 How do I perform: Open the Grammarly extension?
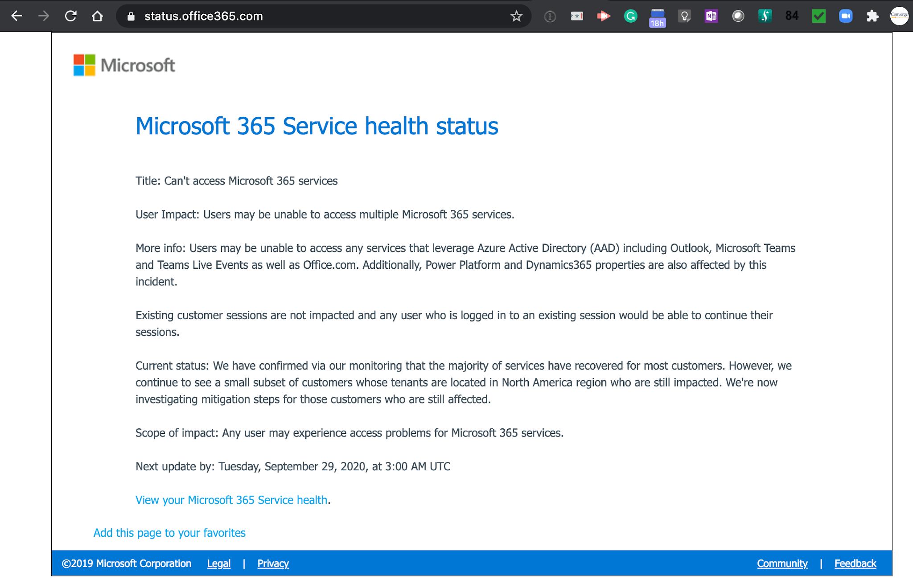[631, 16]
